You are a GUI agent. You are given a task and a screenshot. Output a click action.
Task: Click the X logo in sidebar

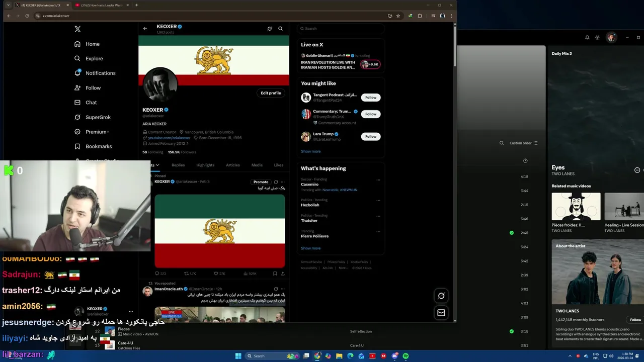(x=77, y=29)
